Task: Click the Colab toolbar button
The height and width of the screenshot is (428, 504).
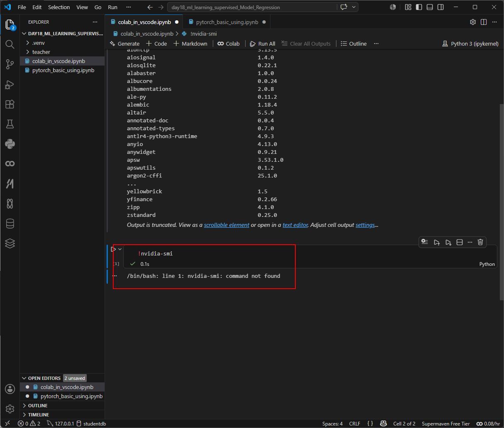Action: (229, 44)
